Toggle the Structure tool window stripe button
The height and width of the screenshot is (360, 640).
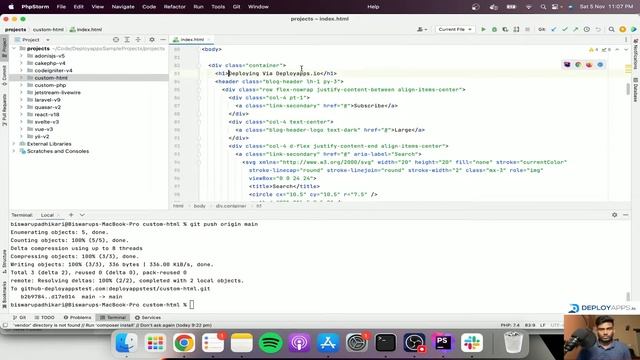4,261
